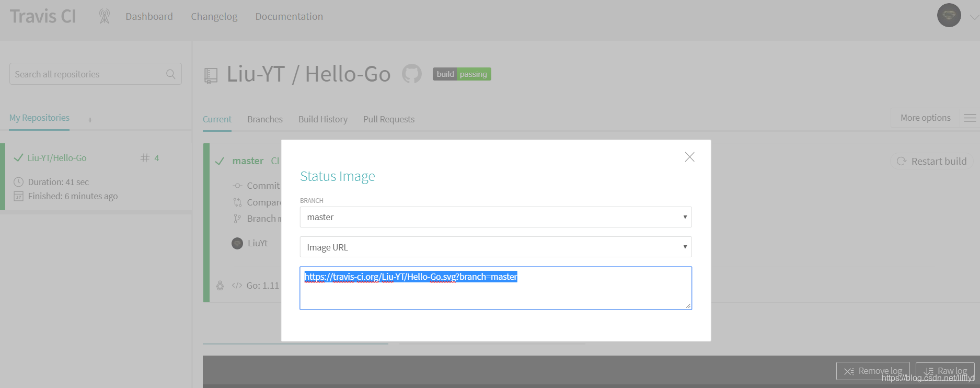Click inside the status image URL textarea
This screenshot has width=980, height=388.
495,288
